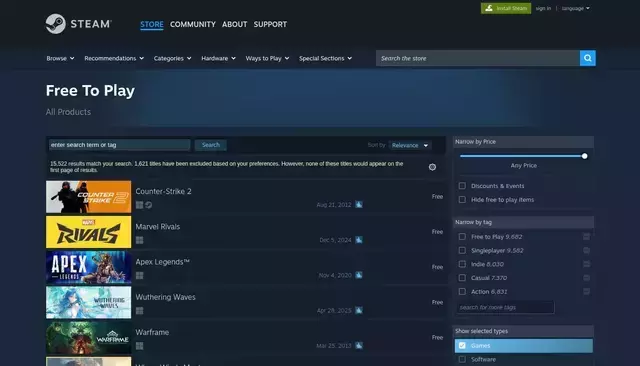
Task: Click the enter search term or tag field
Action: pos(120,145)
